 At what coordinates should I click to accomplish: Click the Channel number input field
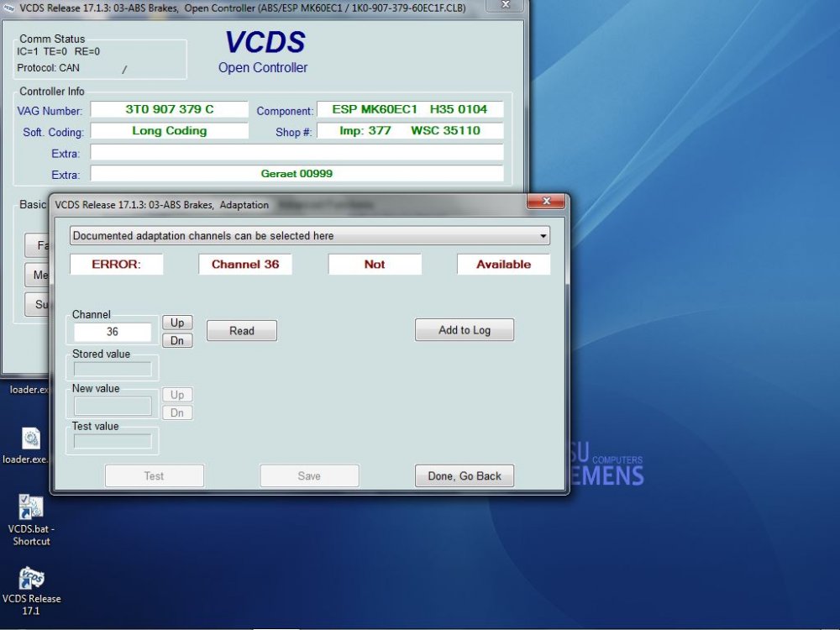[x=113, y=332]
